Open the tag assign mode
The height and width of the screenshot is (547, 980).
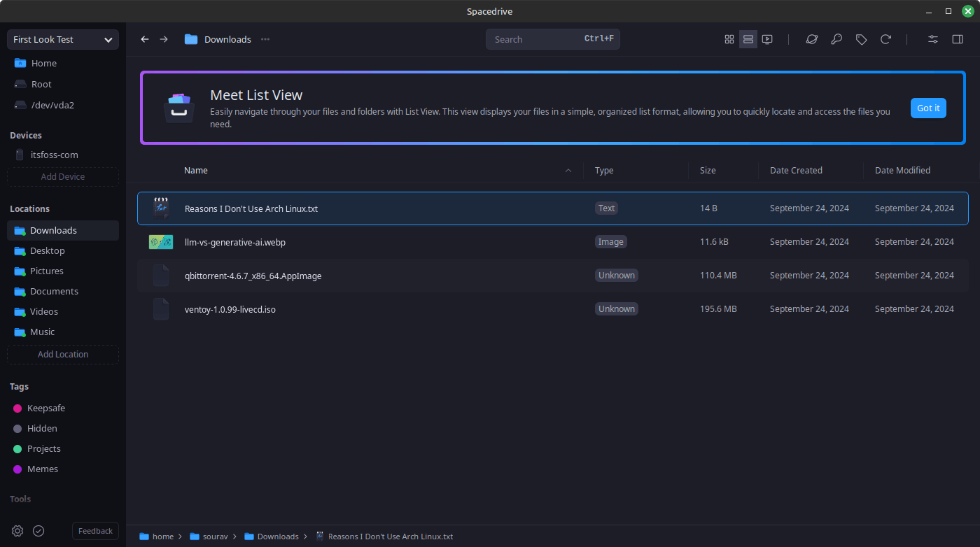[x=862, y=39]
